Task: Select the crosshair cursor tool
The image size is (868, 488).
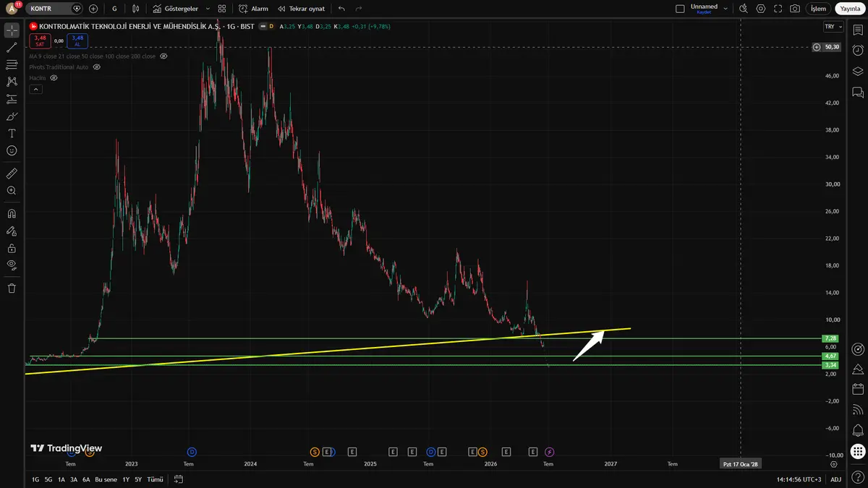Action: click(x=12, y=30)
